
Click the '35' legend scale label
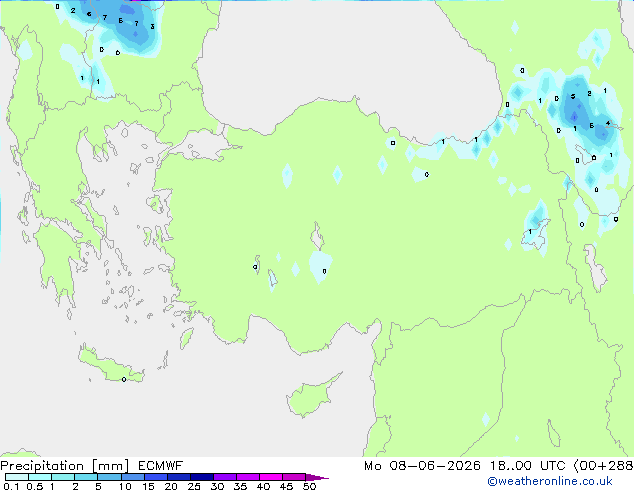click(x=240, y=486)
